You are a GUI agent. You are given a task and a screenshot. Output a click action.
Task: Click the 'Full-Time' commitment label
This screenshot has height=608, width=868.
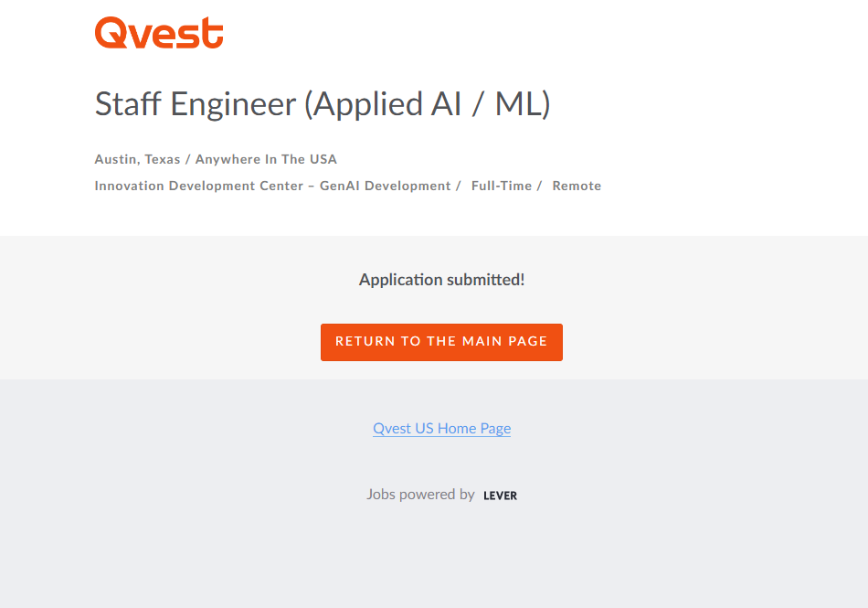(x=501, y=186)
